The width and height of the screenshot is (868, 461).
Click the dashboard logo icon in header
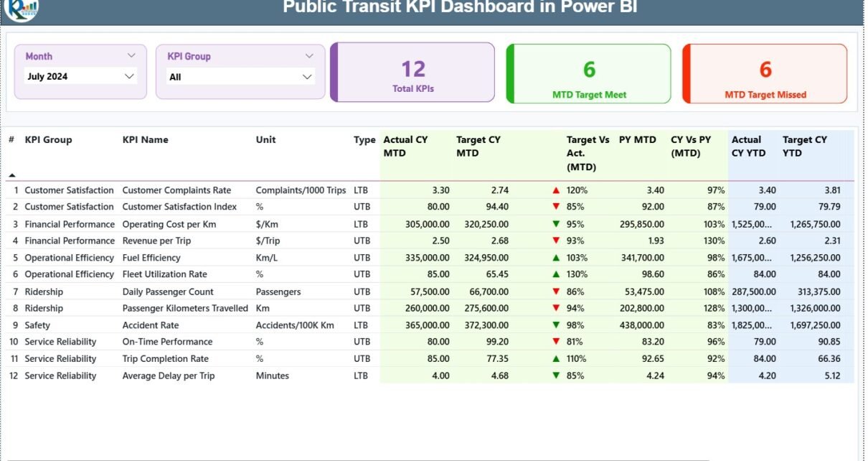click(x=20, y=9)
